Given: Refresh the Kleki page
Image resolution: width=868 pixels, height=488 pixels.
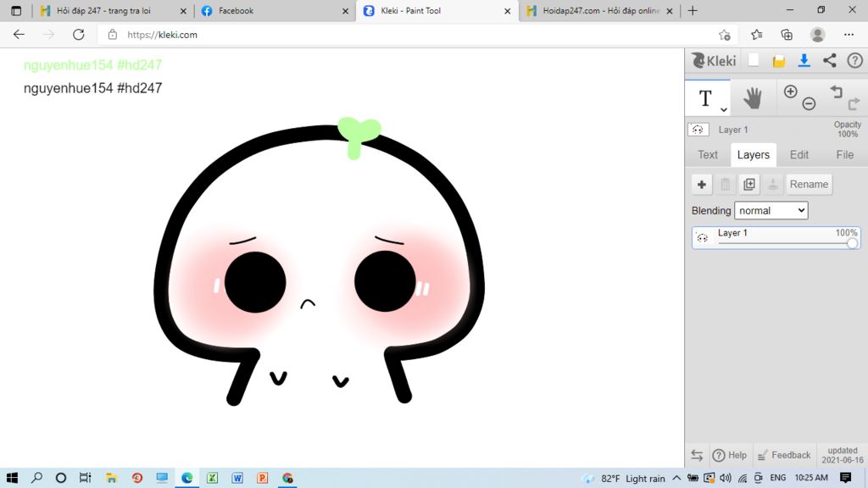Looking at the screenshot, I should click(x=79, y=34).
